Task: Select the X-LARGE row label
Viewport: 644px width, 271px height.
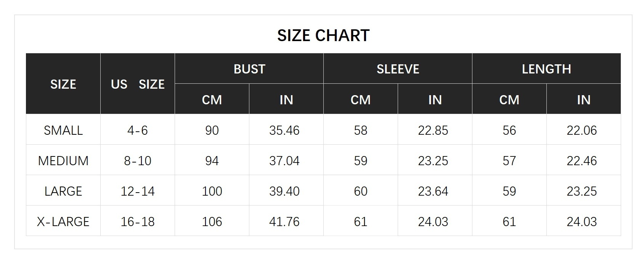Action: click(x=63, y=222)
